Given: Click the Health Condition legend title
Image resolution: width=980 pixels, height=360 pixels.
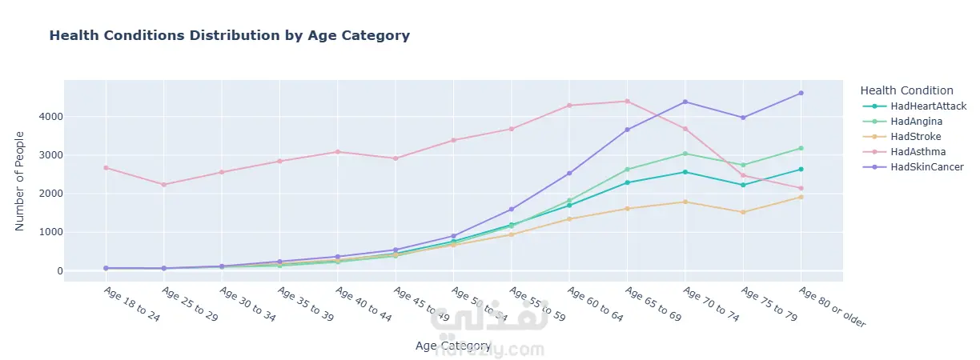Looking at the screenshot, I should coord(906,90).
